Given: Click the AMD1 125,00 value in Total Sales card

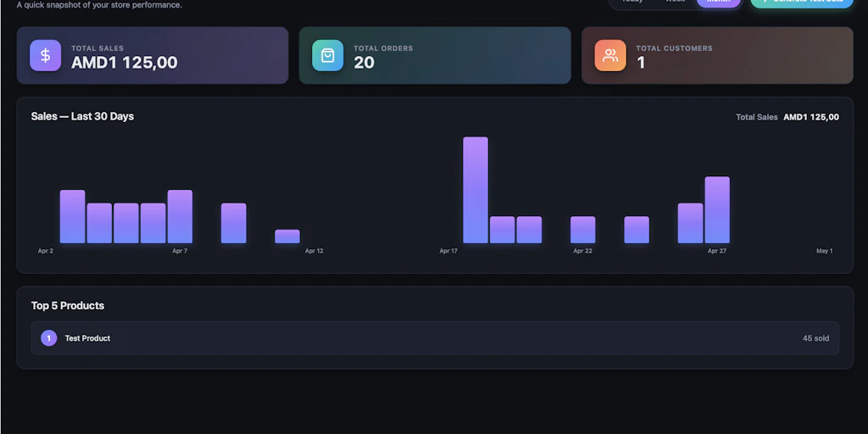Looking at the screenshot, I should (125, 63).
